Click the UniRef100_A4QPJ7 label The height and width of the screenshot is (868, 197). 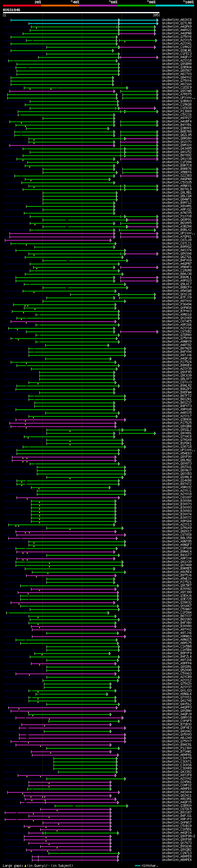point(177,57)
